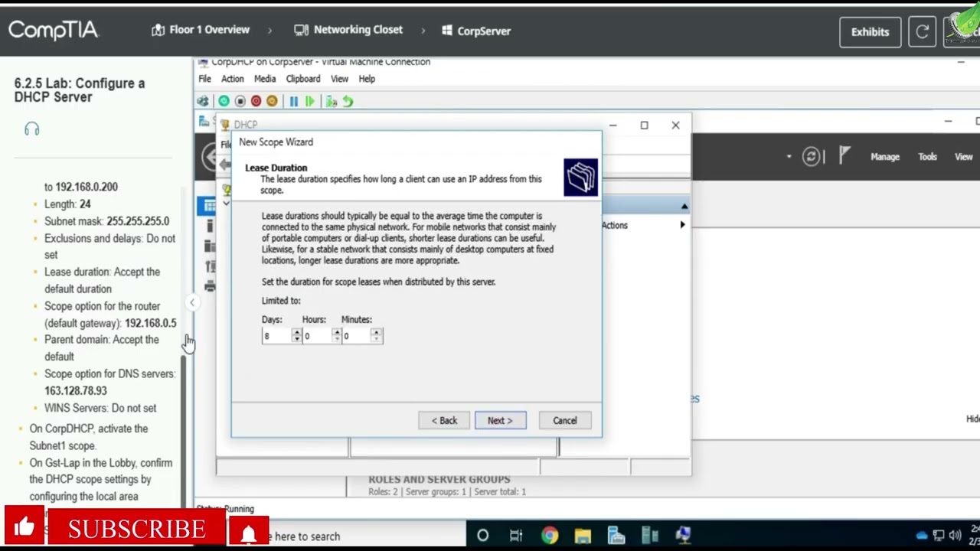The image size is (980, 551).
Task: Cancel the New Scope Wizard
Action: 565,420
